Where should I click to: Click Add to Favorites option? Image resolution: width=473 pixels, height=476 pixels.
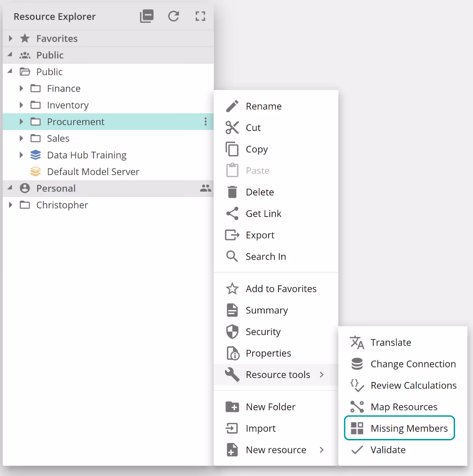pyautogui.click(x=281, y=289)
